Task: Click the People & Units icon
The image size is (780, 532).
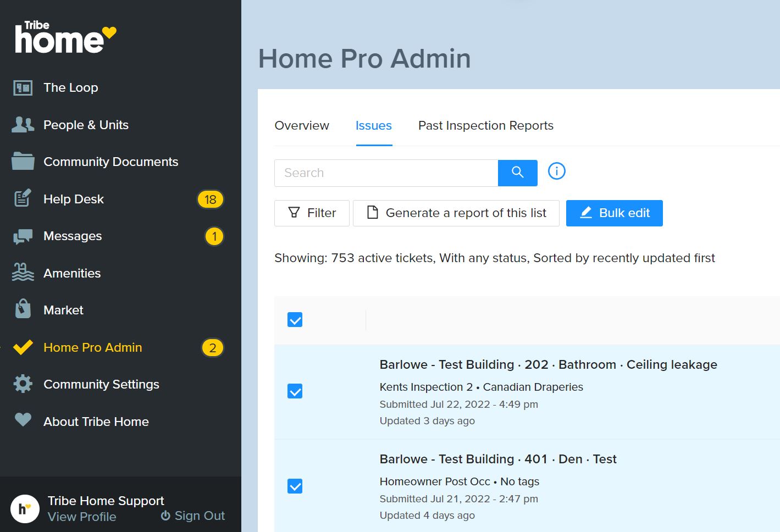Action: (x=23, y=125)
